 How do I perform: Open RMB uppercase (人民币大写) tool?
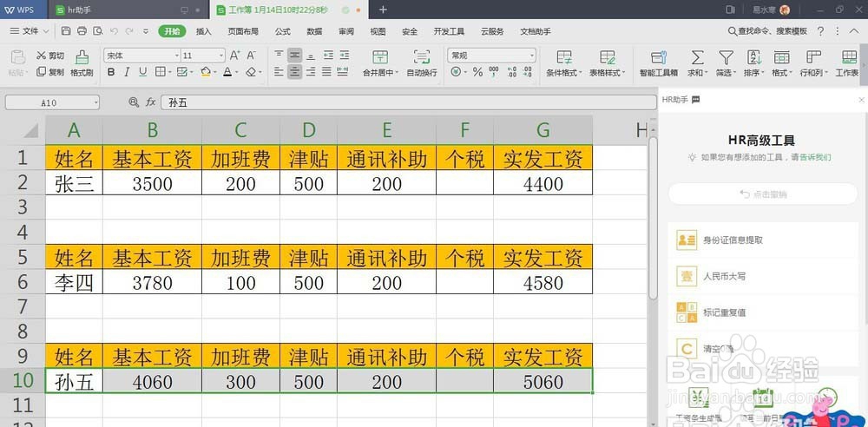(x=763, y=276)
